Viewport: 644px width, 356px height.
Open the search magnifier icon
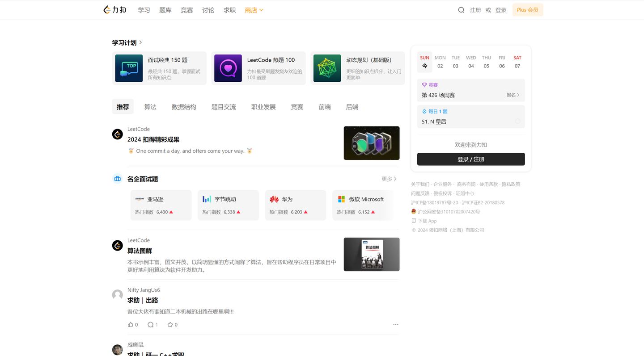point(461,10)
